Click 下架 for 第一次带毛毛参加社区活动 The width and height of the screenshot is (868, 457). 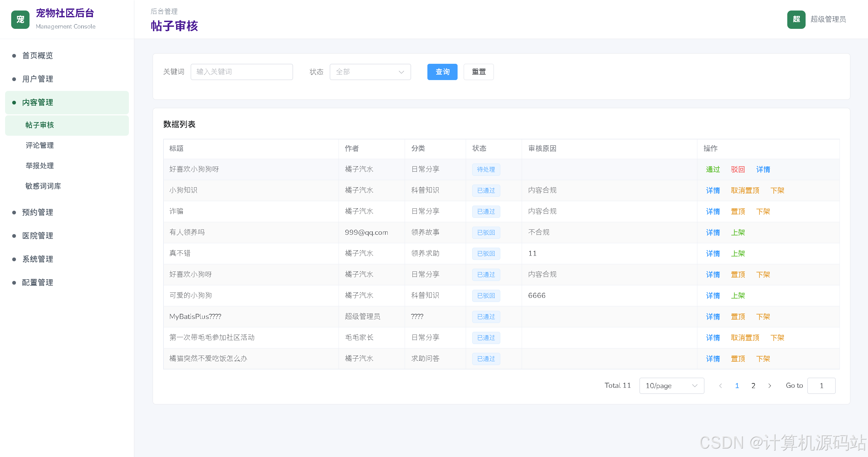(777, 338)
